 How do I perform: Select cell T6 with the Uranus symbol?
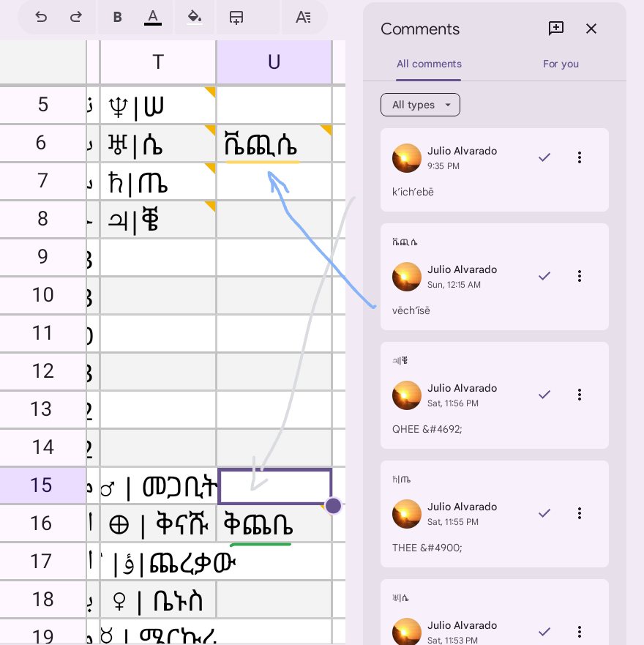[158, 143]
